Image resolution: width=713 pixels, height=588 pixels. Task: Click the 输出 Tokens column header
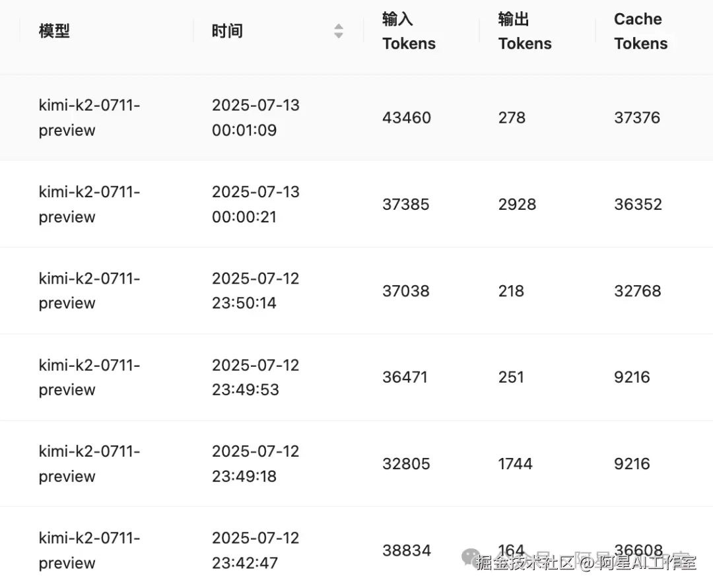click(525, 32)
